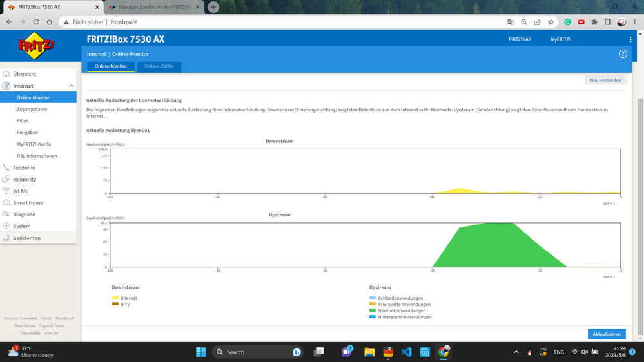Close the FRITZ!Box 7530 AX tab
Image resolution: width=644 pixels, height=362 pixels.
pyautogui.click(x=97, y=7)
